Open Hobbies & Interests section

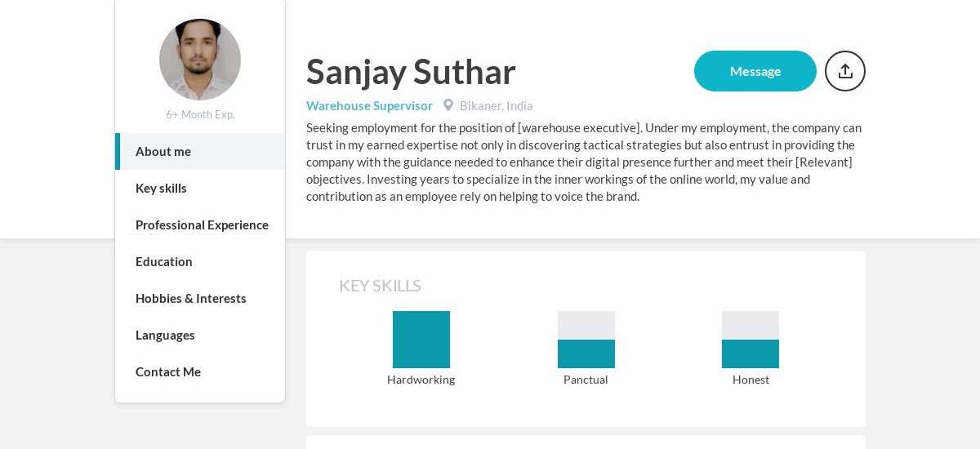190,298
